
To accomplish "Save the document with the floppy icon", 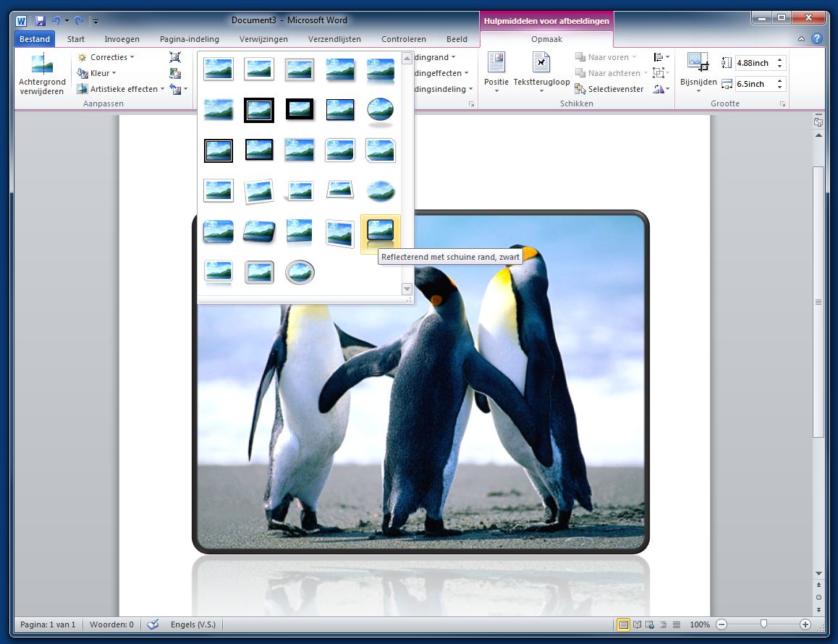I will pyautogui.click(x=40, y=21).
